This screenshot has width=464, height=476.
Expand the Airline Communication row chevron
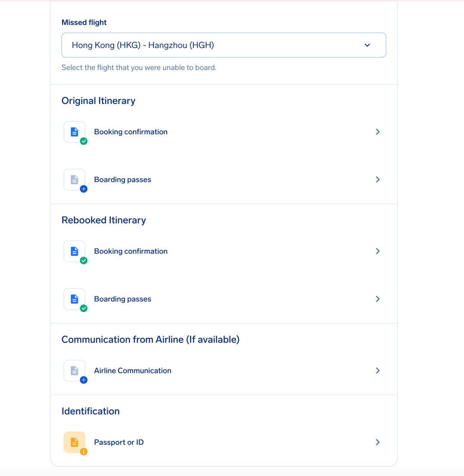point(378,370)
